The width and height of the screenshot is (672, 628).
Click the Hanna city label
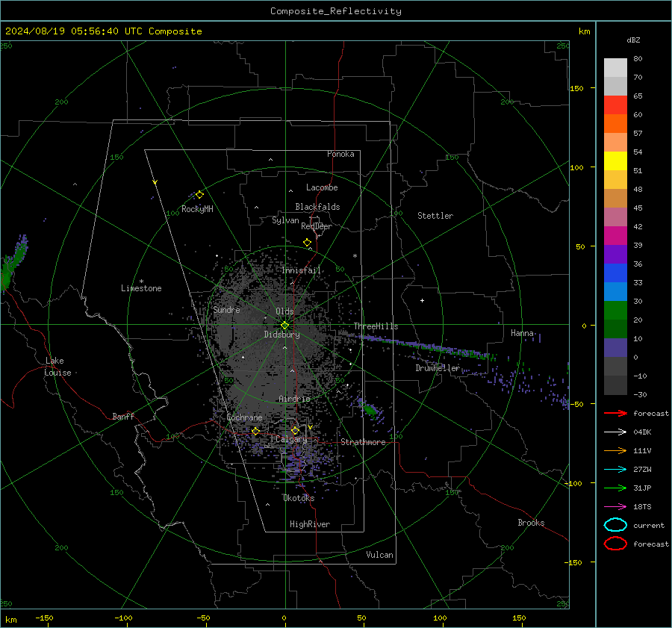[522, 333]
